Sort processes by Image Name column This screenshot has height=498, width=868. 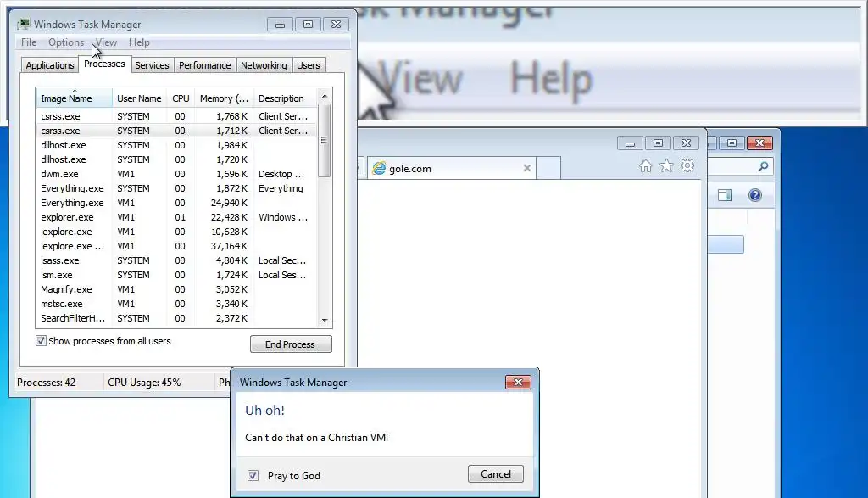(75, 98)
